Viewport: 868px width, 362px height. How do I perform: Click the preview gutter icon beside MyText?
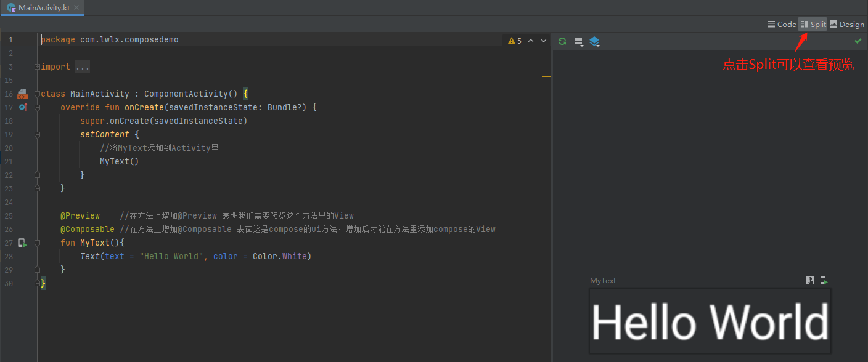(x=23, y=243)
